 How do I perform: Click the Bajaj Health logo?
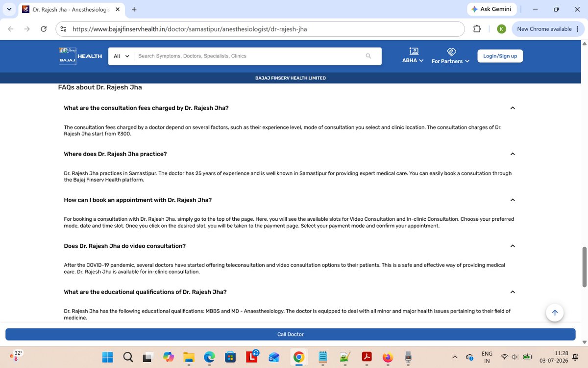pos(80,56)
